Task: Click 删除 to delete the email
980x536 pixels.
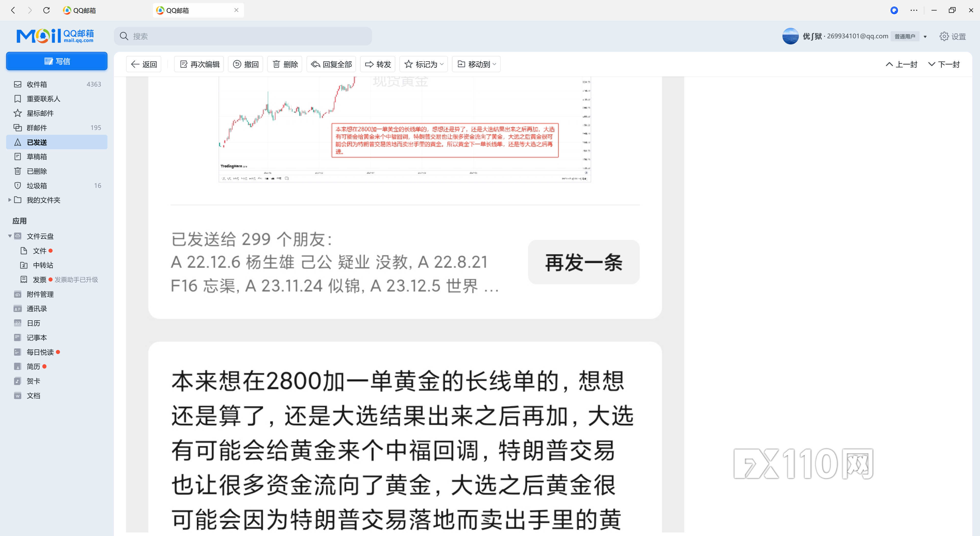Action: pos(285,64)
